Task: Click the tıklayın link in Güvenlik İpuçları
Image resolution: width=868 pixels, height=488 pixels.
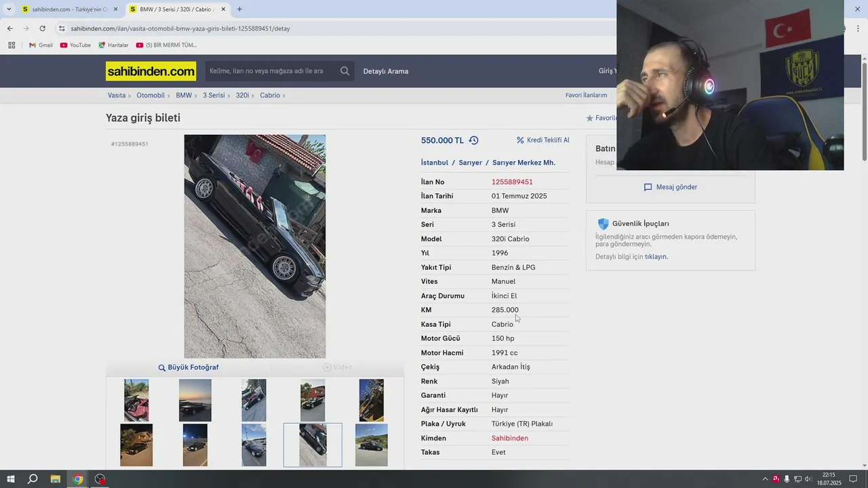Action: point(656,257)
